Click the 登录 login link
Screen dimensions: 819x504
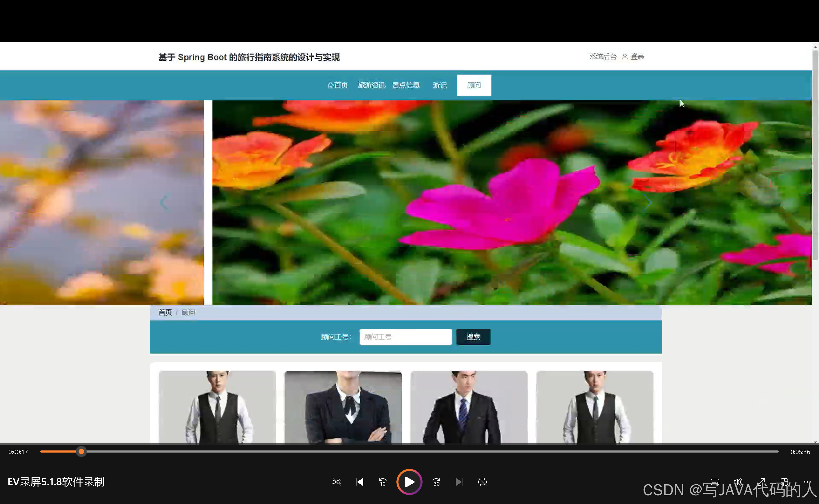coord(637,57)
